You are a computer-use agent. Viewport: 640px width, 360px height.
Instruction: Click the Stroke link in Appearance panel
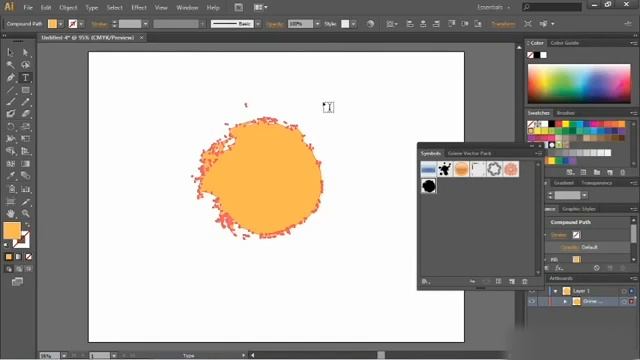tap(559, 235)
